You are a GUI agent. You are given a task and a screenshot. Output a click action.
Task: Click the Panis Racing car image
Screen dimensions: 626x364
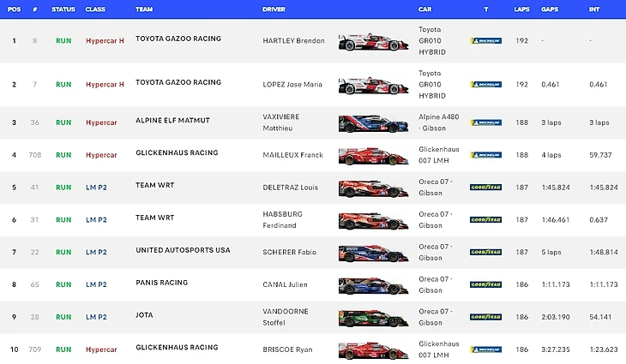click(x=373, y=285)
